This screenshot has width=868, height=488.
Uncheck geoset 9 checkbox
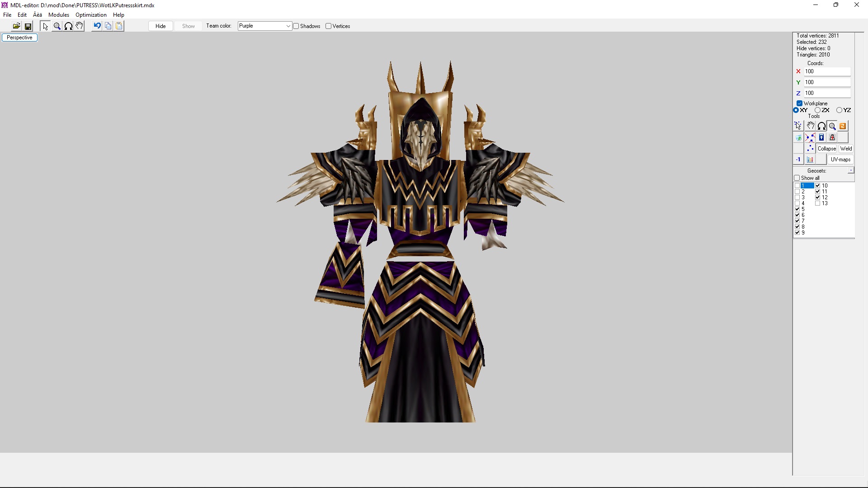click(797, 233)
